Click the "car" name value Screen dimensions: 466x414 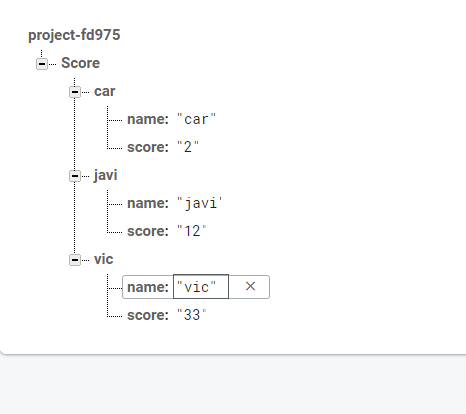tap(196, 119)
